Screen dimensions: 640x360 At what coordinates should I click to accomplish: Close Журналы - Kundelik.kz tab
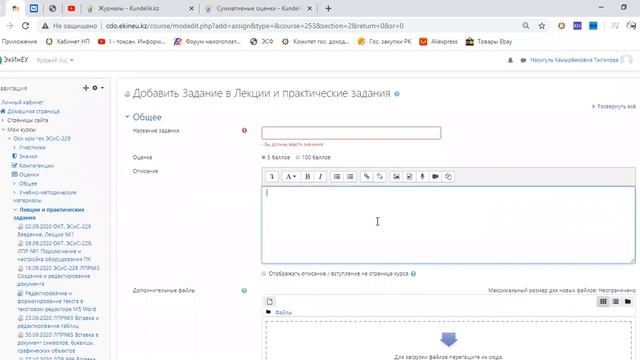click(191, 8)
